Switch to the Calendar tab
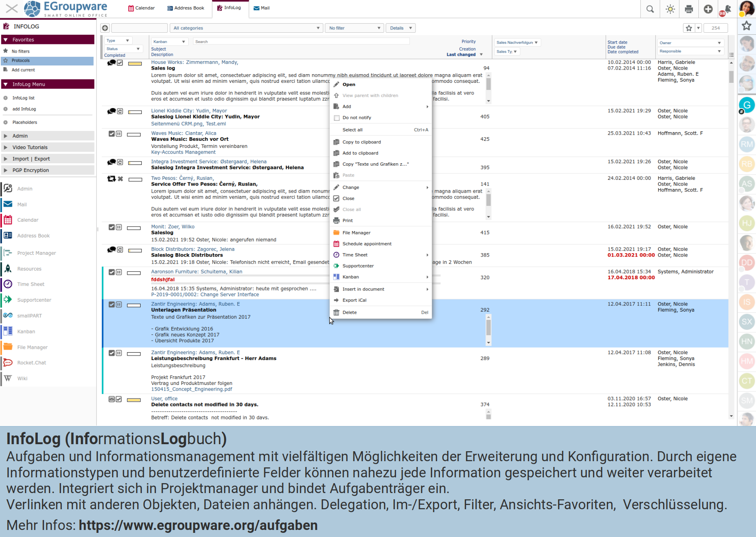This screenshot has width=756, height=537. (141, 8)
